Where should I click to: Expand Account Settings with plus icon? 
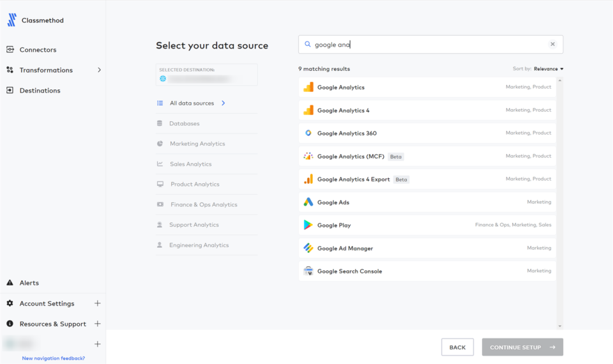pyautogui.click(x=98, y=304)
